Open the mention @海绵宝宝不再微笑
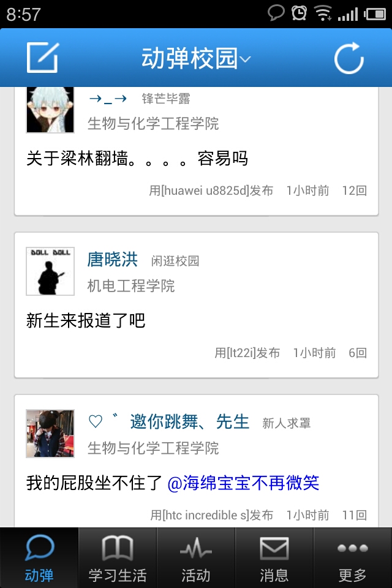This screenshot has height=588, width=392. (x=243, y=483)
